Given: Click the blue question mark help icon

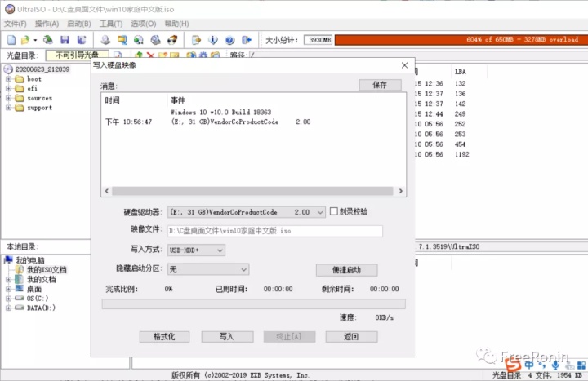Looking at the screenshot, I should [x=229, y=40].
